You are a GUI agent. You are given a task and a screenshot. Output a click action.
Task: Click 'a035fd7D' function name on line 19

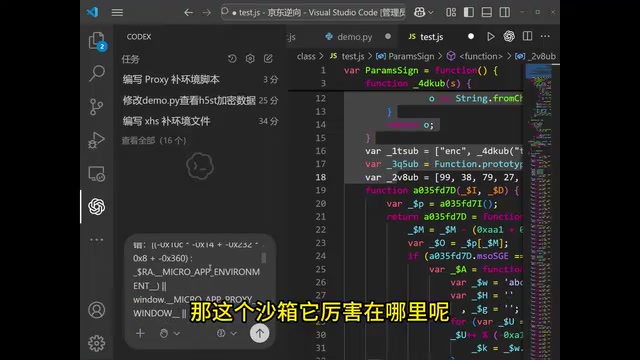434,190
